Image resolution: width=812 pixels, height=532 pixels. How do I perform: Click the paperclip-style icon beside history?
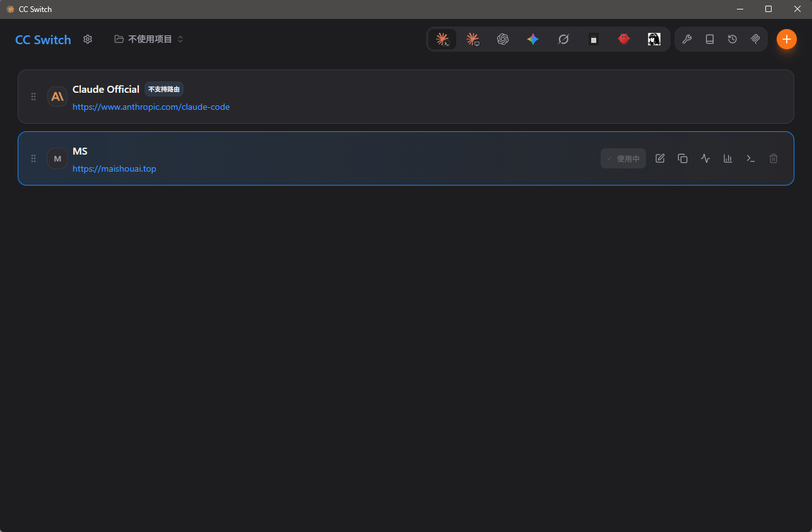(755, 39)
